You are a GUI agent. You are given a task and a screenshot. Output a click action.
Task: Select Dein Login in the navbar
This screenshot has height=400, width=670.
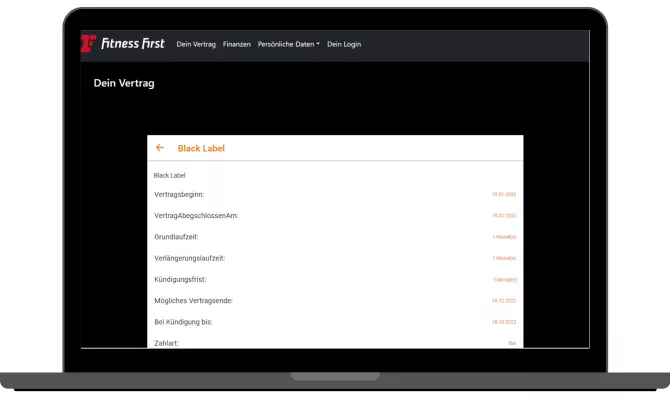pyautogui.click(x=344, y=45)
